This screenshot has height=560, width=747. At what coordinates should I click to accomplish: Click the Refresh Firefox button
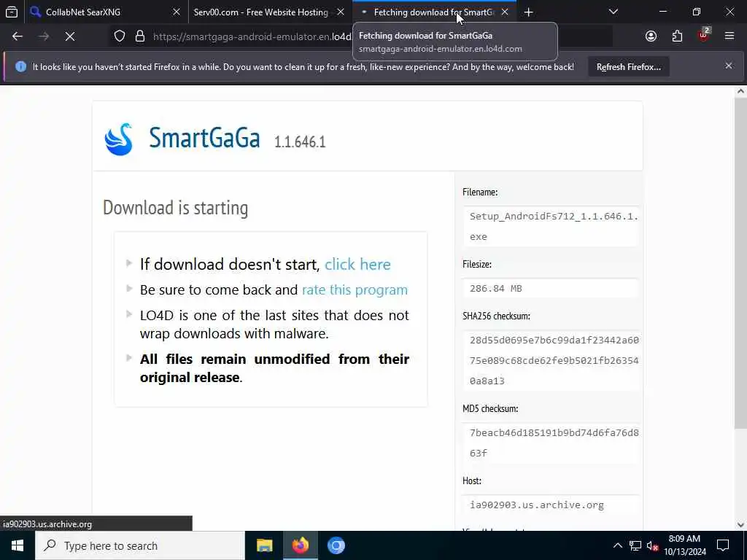[x=629, y=66]
